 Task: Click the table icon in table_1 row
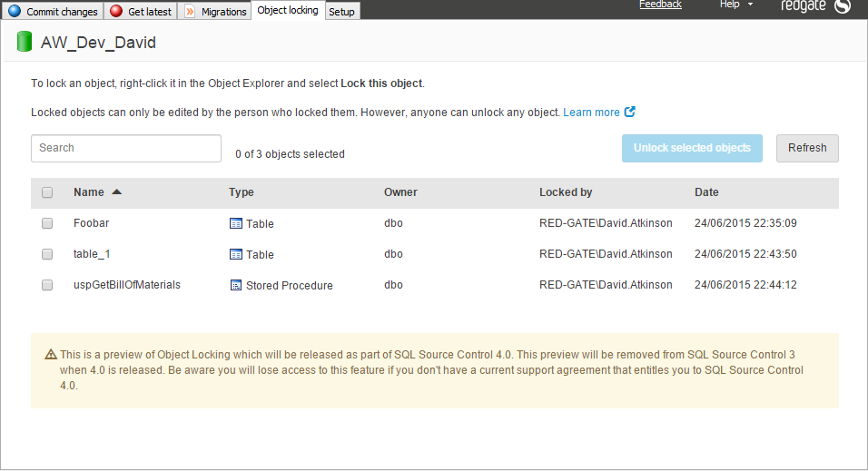(x=236, y=255)
